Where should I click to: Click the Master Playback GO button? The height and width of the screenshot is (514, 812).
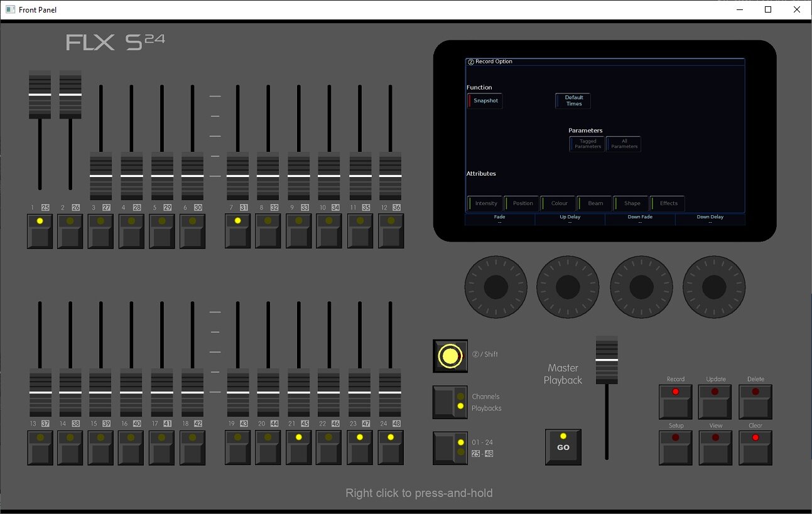coord(563,447)
